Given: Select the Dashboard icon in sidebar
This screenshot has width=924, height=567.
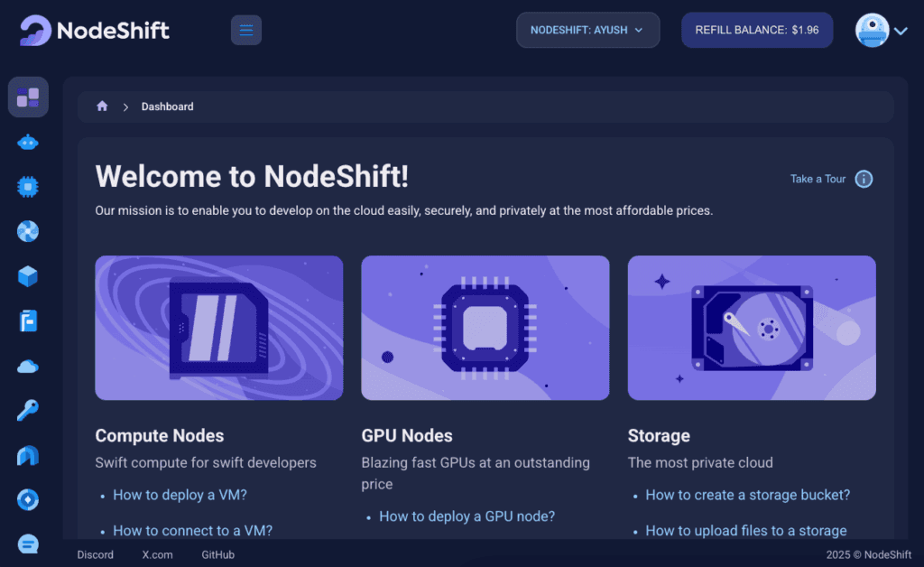Looking at the screenshot, I should coord(28,98).
